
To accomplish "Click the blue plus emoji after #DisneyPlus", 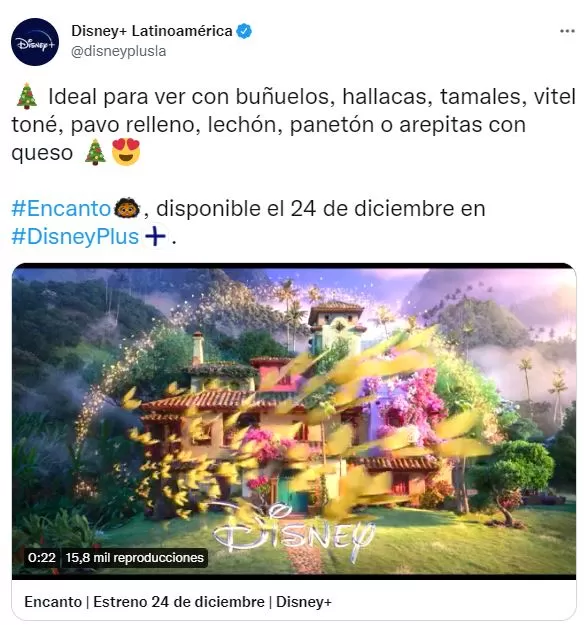I will 155,236.
